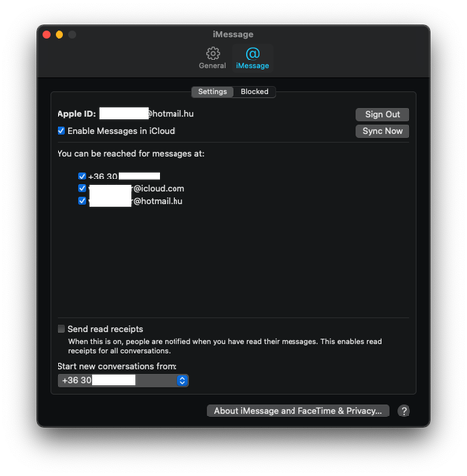
Task: Click the 'You can be reached for messages at:' text
Action: (x=131, y=154)
